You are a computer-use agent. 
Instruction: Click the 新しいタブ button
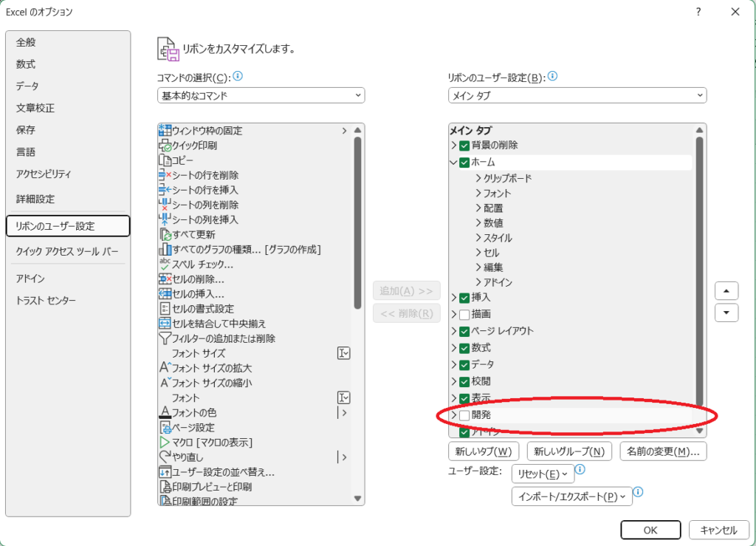(484, 451)
